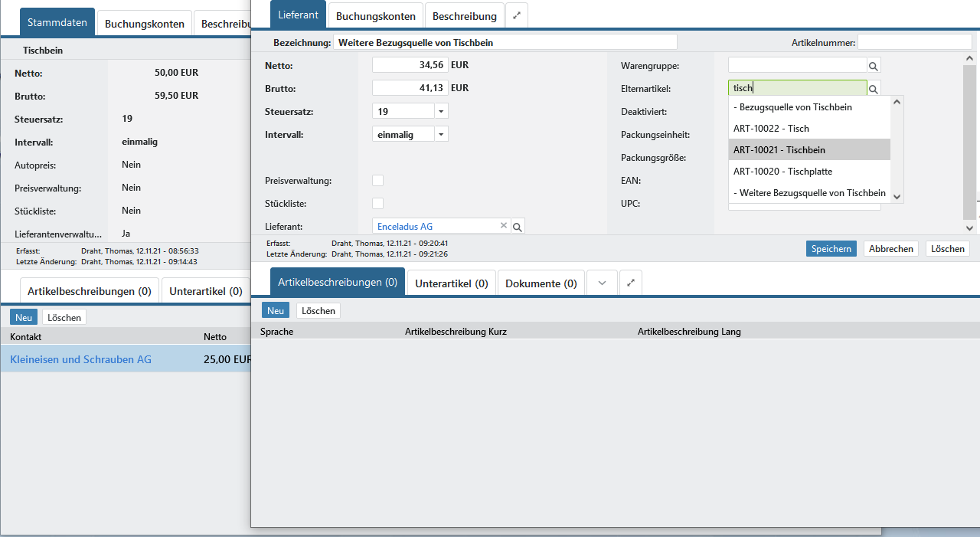
Task: Expand the top tab panel to fullscreen
Action: pos(517,15)
